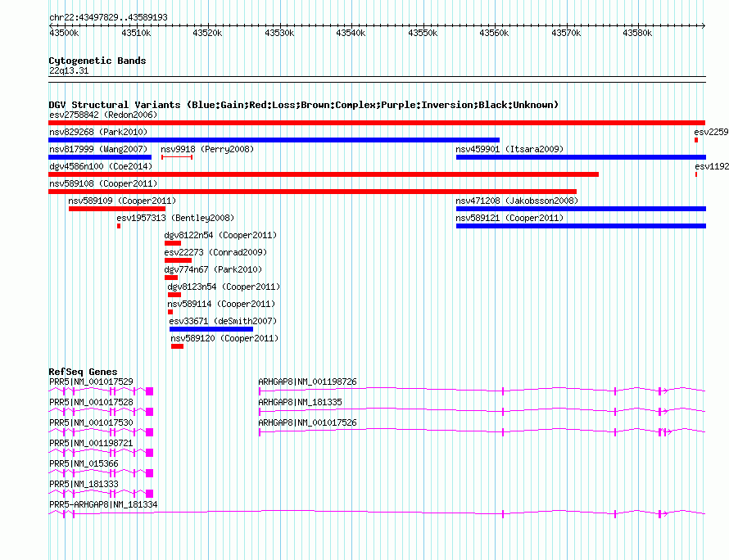
Task: Click the chr22:43497829..43589193 region coordinates
Action: point(108,17)
